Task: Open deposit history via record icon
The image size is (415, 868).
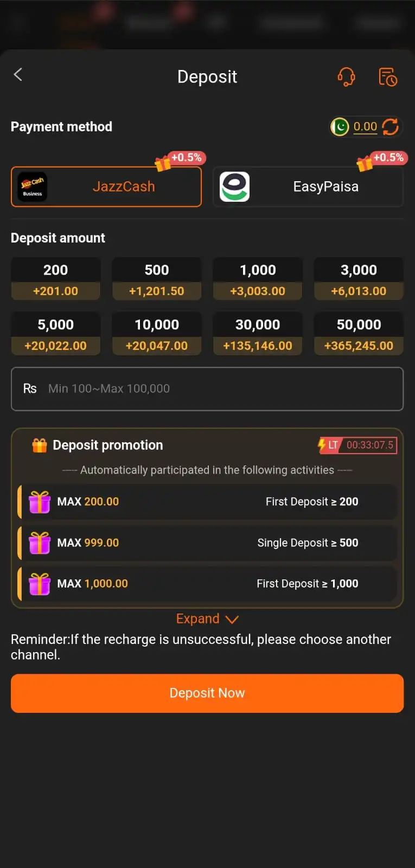Action: coord(388,76)
